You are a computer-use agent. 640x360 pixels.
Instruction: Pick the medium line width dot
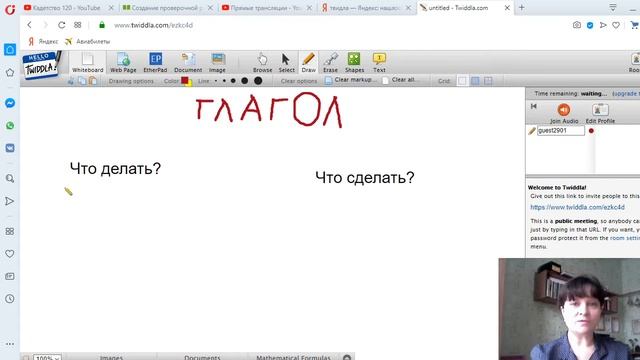233,81
